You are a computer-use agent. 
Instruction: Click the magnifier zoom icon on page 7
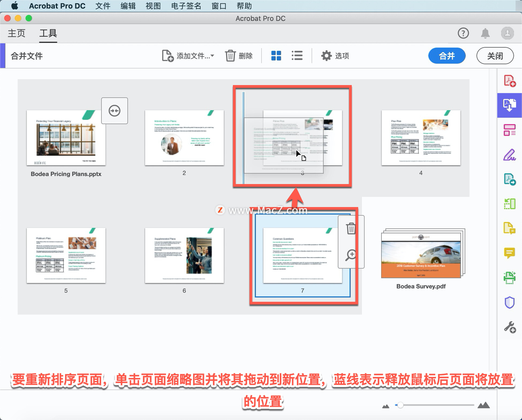[x=351, y=255]
